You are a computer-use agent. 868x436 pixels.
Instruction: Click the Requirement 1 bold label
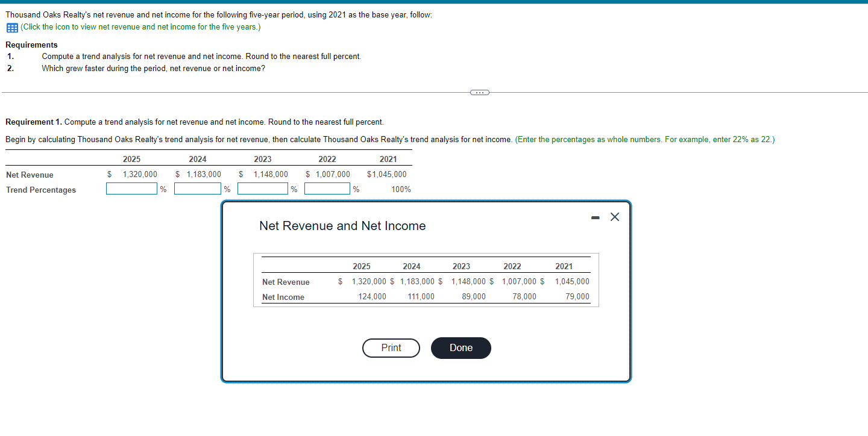(34, 122)
